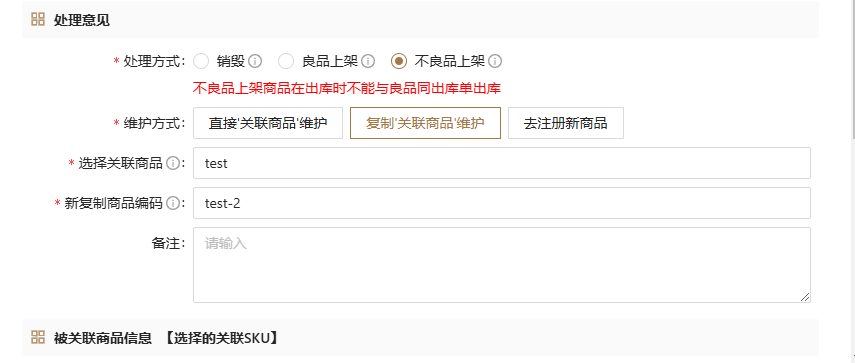Click the grid icon beside 处理意见 header
The image size is (855, 363).
pos(38,20)
